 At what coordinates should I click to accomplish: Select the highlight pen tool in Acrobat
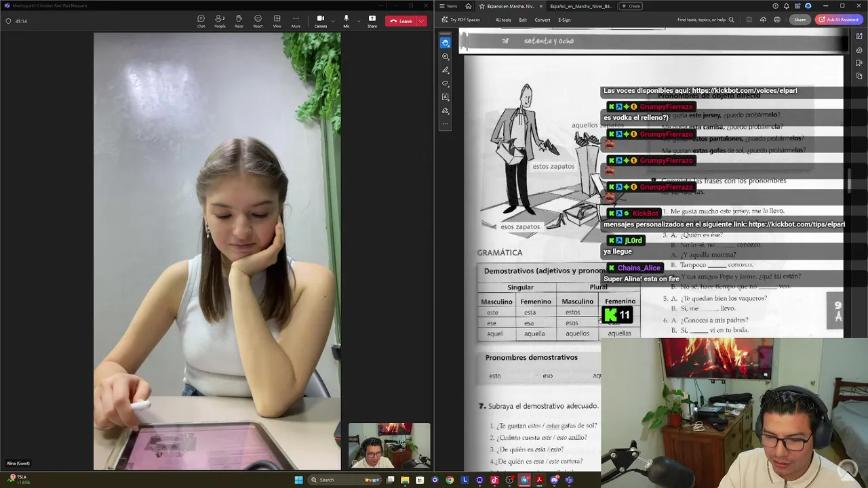click(x=446, y=70)
